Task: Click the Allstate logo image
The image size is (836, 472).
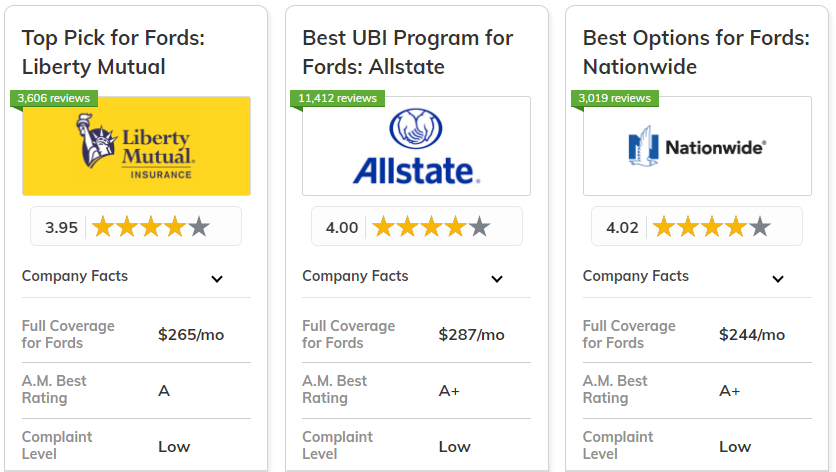Action: 416,146
